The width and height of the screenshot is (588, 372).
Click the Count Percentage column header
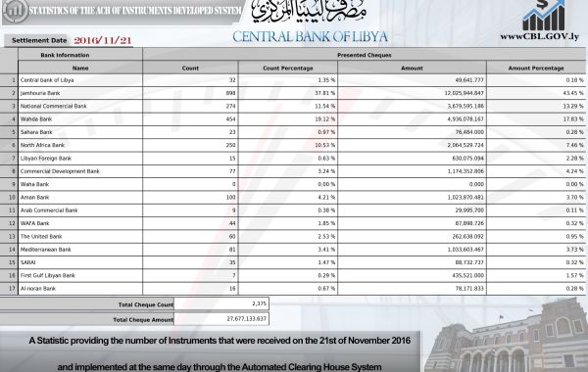[287, 68]
